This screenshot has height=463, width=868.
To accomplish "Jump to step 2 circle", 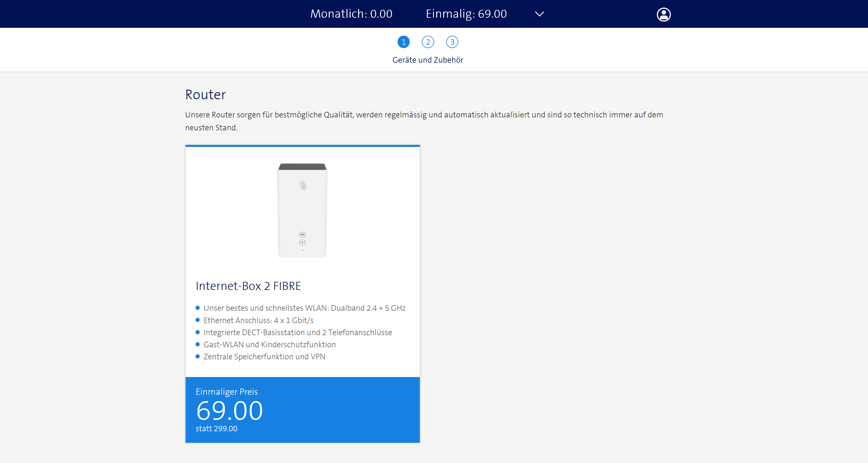I will (428, 42).
